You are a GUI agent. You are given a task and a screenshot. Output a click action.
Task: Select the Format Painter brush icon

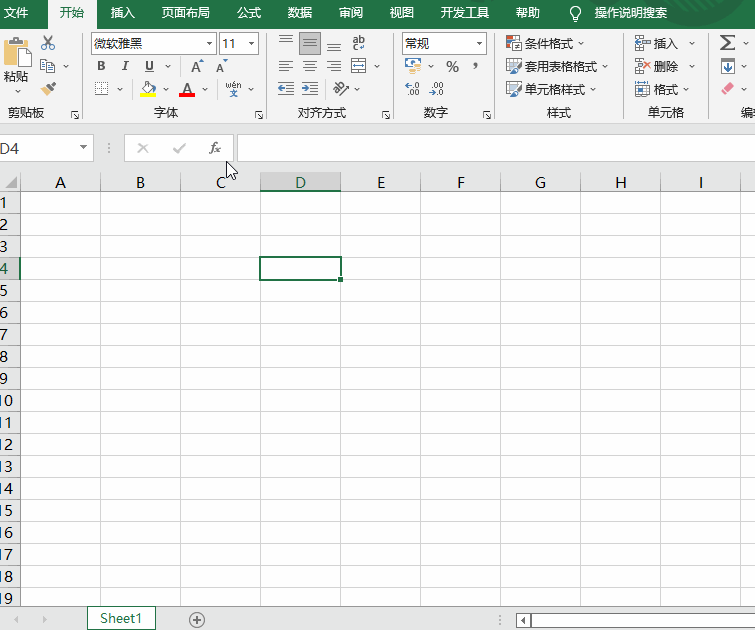[48, 88]
